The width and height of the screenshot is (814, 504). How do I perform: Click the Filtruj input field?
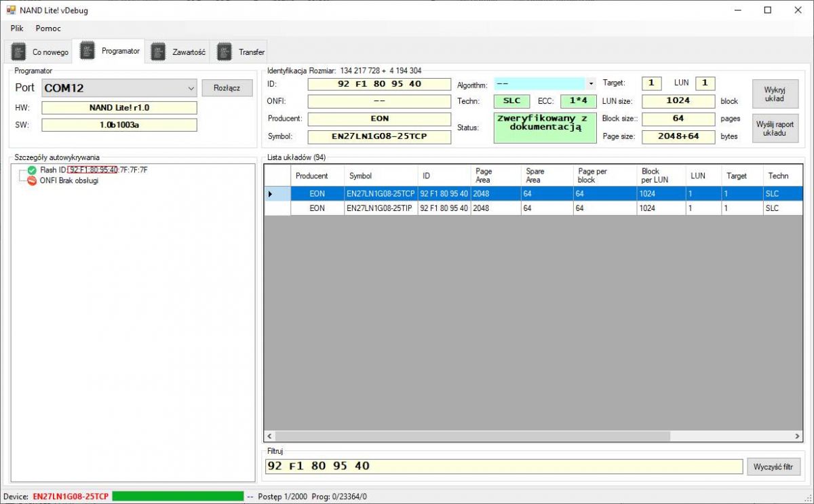(x=504, y=467)
